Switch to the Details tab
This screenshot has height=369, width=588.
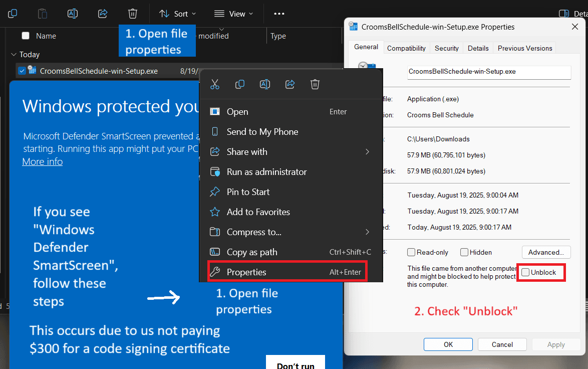tap(478, 48)
